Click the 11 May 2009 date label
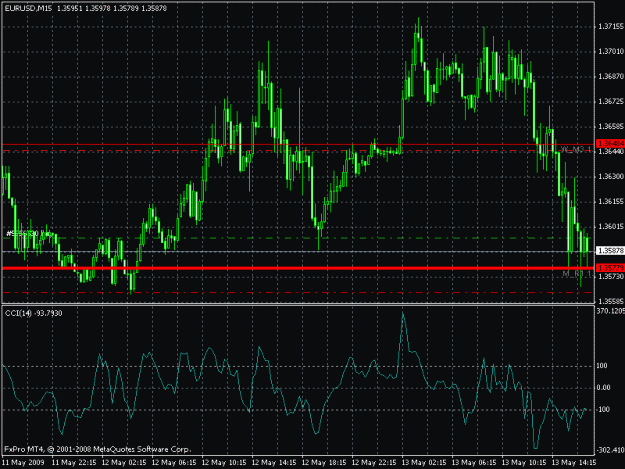Viewport: 625px width, 469px height. pyautogui.click(x=23, y=463)
